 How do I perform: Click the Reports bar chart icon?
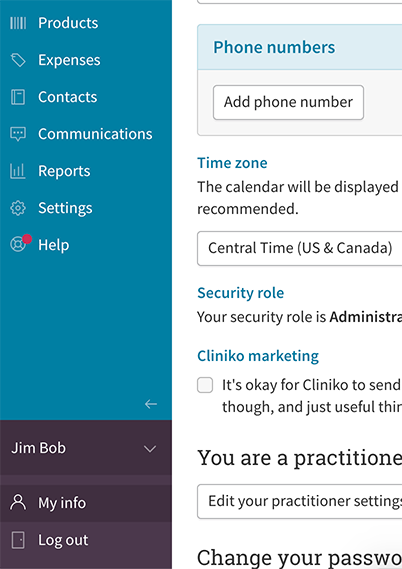(x=18, y=171)
